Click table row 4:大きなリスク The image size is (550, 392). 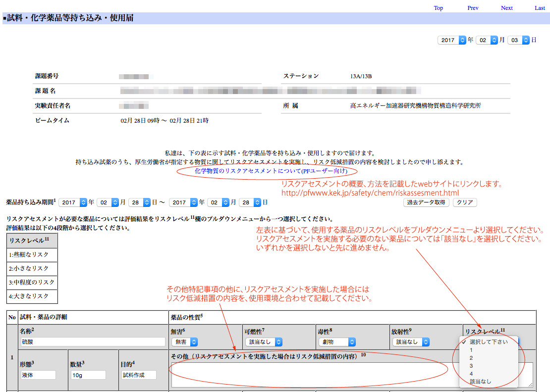coord(32,296)
